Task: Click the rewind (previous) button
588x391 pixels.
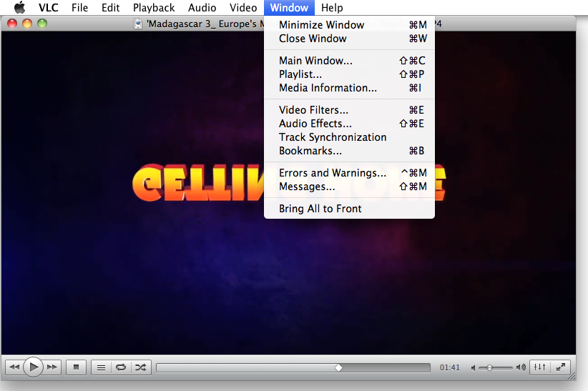Action: [x=14, y=367]
